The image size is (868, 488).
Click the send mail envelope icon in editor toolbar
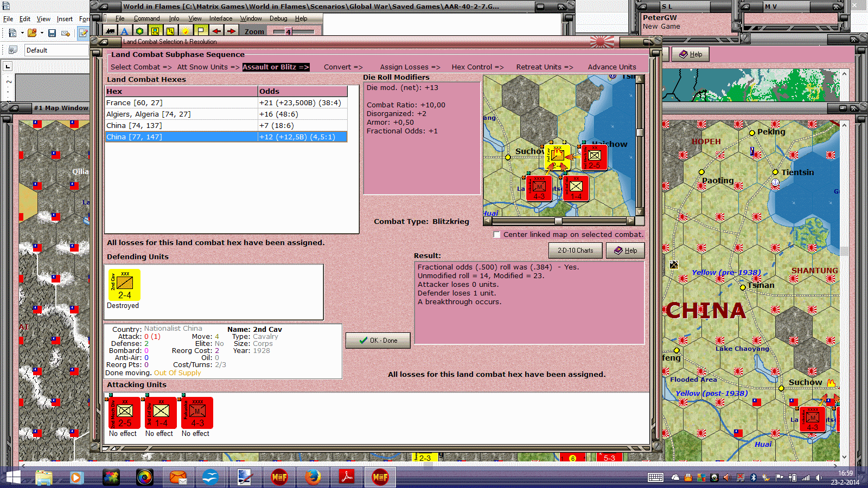click(66, 33)
